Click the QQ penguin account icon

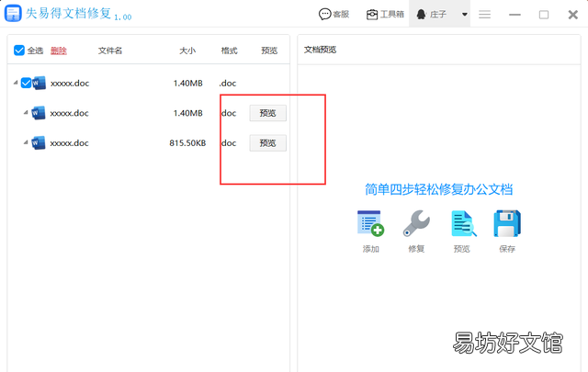[x=421, y=15]
